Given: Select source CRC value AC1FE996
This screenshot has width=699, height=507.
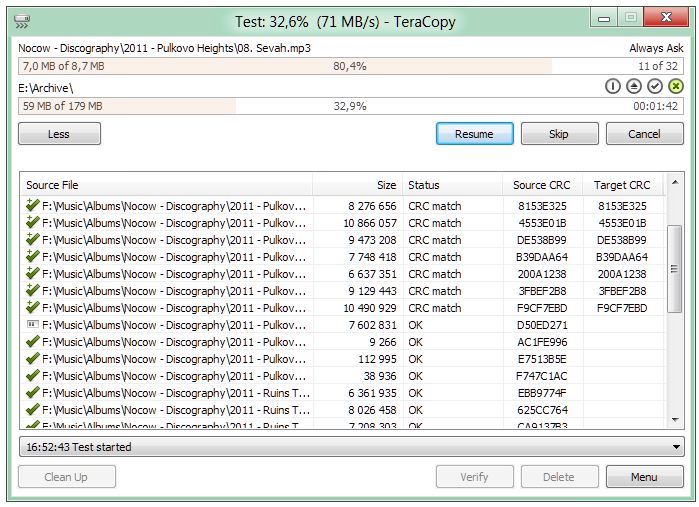Looking at the screenshot, I should tap(542, 342).
